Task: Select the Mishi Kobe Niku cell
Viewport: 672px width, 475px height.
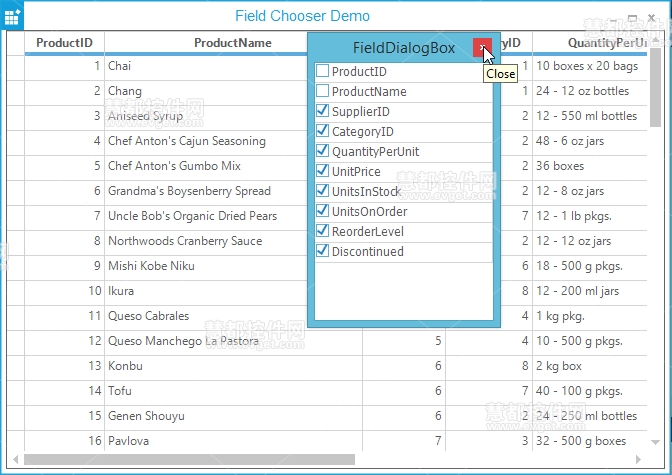Action: pyautogui.click(x=206, y=266)
